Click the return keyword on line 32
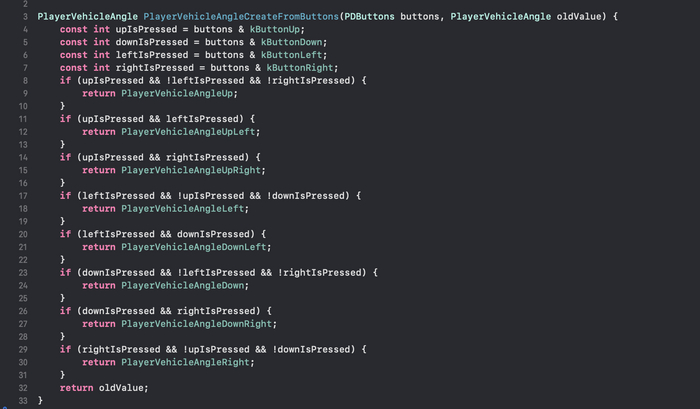Screen dimensions: 700x409 pos(76,388)
